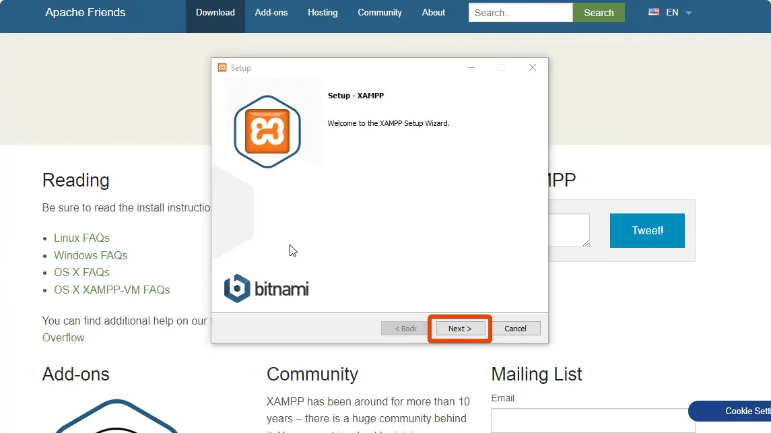Image resolution: width=771 pixels, height=433 pixels.
Task: Click the US flag language icon
Action: [x=654, y=13]
